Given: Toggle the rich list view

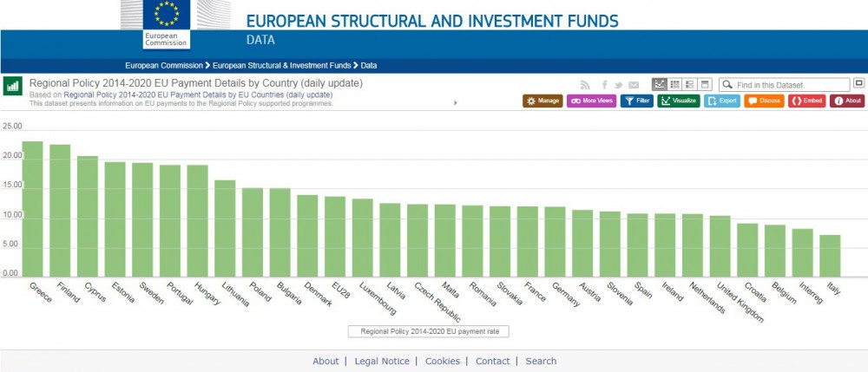Looking at the screenshot, I should [x=689, y=84].
